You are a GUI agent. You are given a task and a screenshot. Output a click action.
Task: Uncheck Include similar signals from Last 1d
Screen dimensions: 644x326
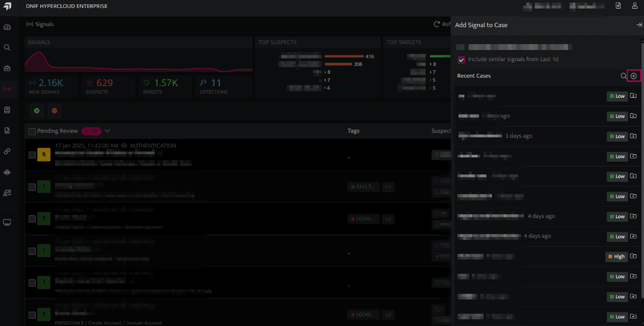coord(461,60)
